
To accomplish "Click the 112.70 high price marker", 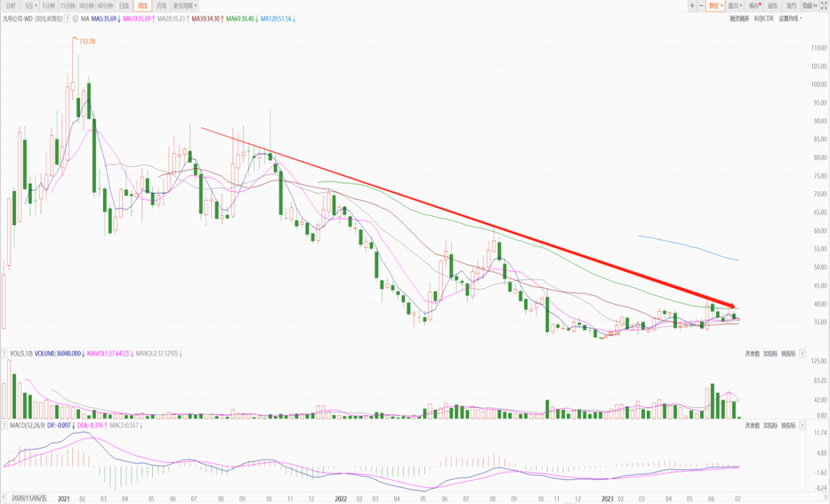I will [87, 41].
